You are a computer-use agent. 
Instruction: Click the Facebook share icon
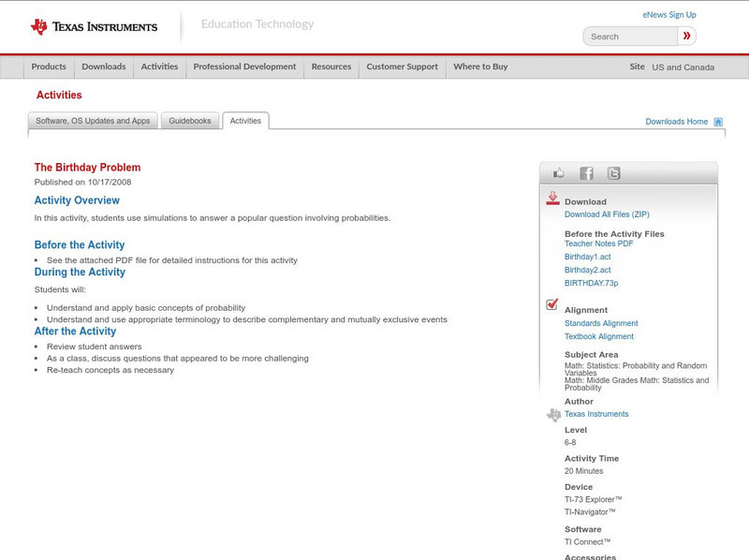point(587,172)
